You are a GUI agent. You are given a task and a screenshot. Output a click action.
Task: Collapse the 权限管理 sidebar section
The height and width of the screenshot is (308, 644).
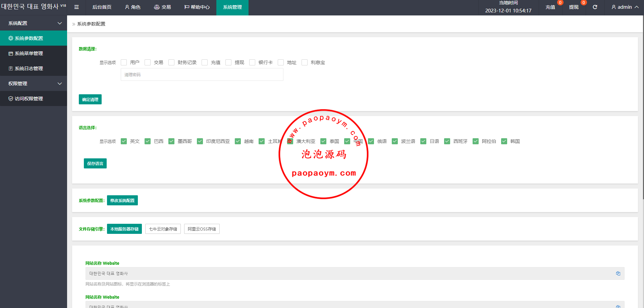34,84
